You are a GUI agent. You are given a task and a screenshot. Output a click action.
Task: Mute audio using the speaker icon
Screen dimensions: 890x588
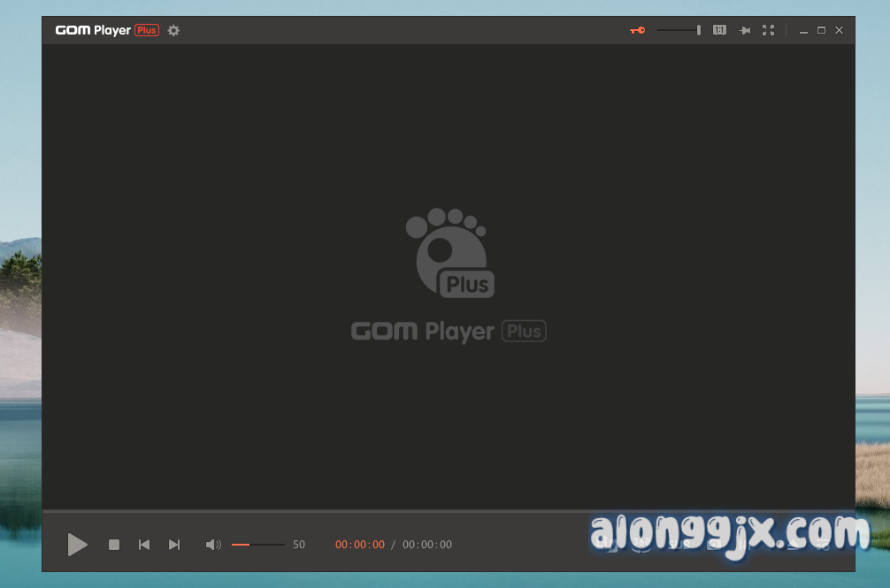coord(213,545)
